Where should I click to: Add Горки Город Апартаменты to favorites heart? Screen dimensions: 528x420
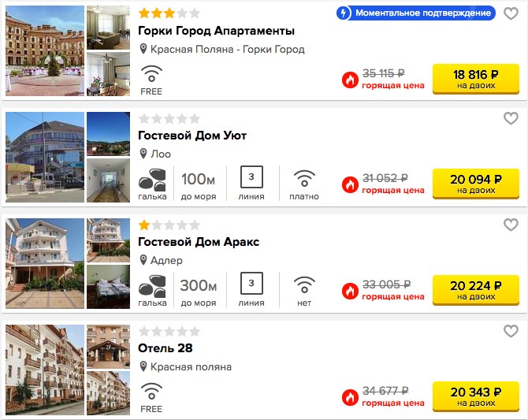click(x=511, y=13)
